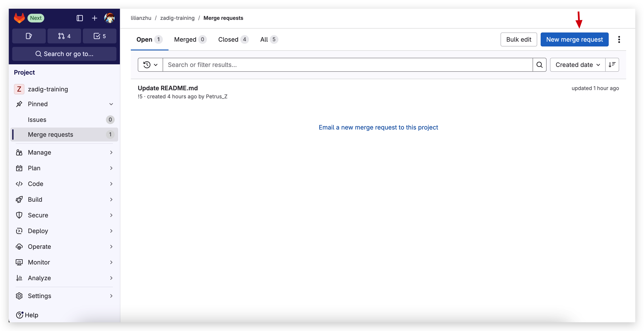Click the Monitor screen icon
This screenshot has height=331, width=644.
tap(19, 263)
